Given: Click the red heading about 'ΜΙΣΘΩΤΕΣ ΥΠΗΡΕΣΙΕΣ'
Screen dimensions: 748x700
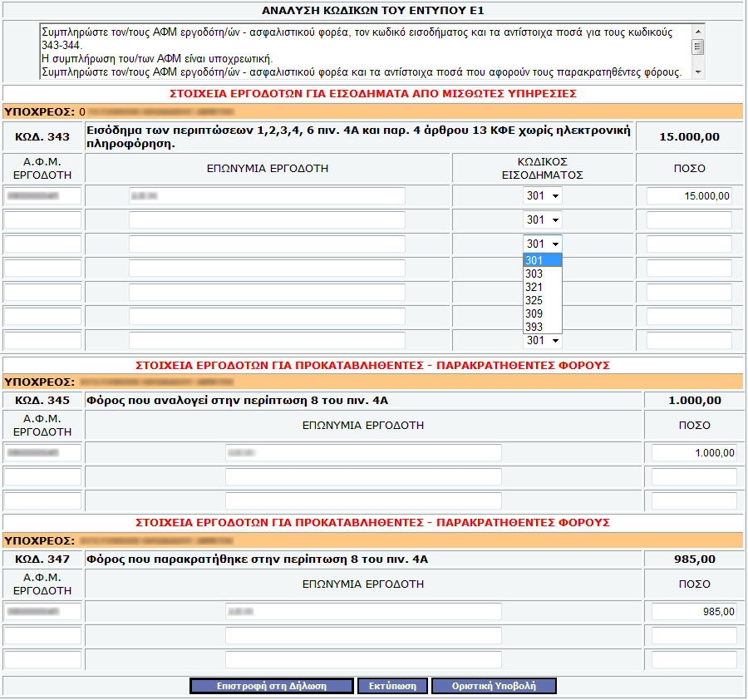Looking at the screenshot, I should pyautogui.click(x=373, y=93).
